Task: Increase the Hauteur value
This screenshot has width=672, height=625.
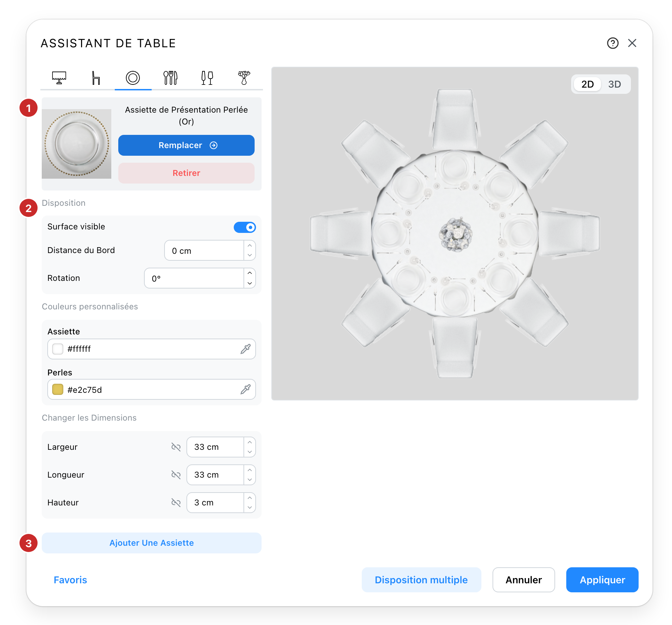Action: 250,498
